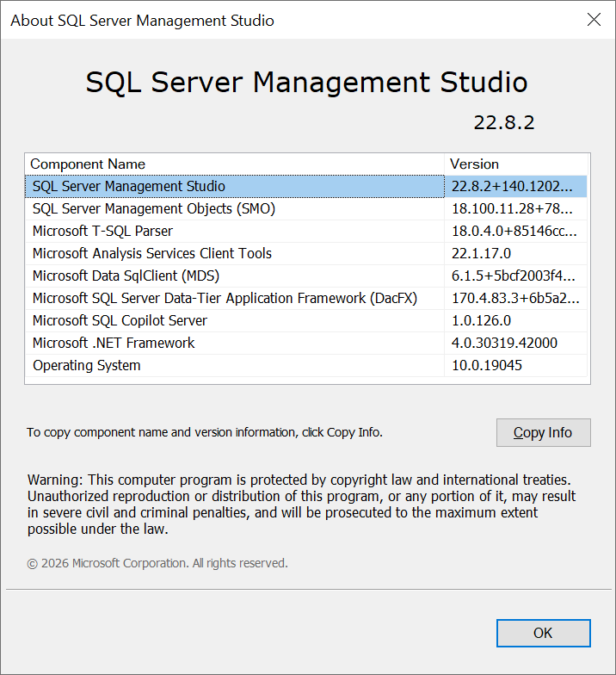Click the Version column header
Screen dimensions: 616x675
pos(516,164)
